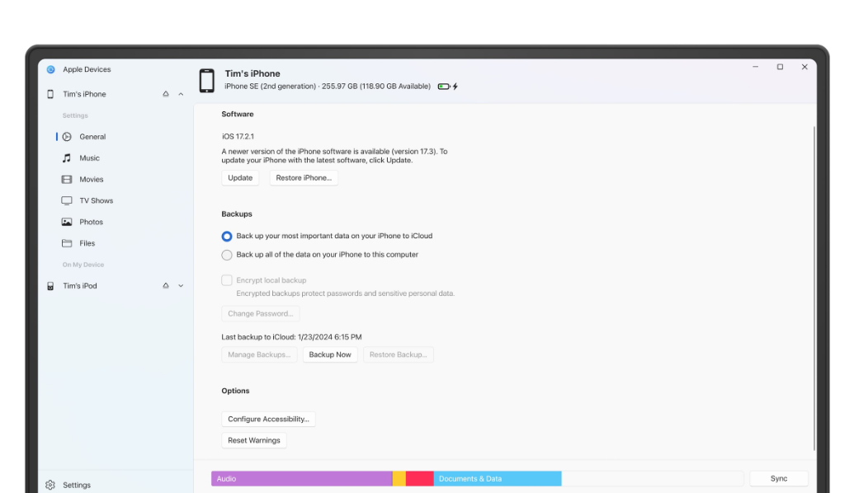This screenshot has height=493, width=868.
Task: Click the Change Password... button
Action: (261, 314)
